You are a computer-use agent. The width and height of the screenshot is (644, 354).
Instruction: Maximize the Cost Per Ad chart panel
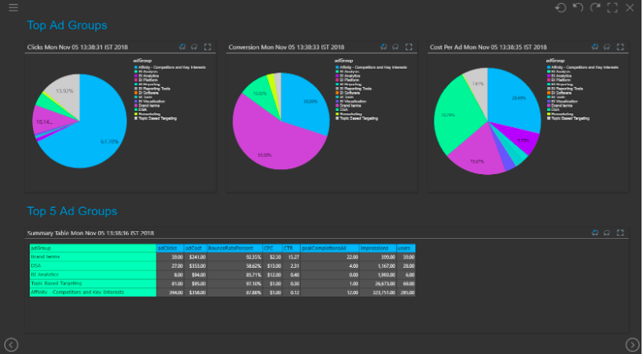click(611, 47)
